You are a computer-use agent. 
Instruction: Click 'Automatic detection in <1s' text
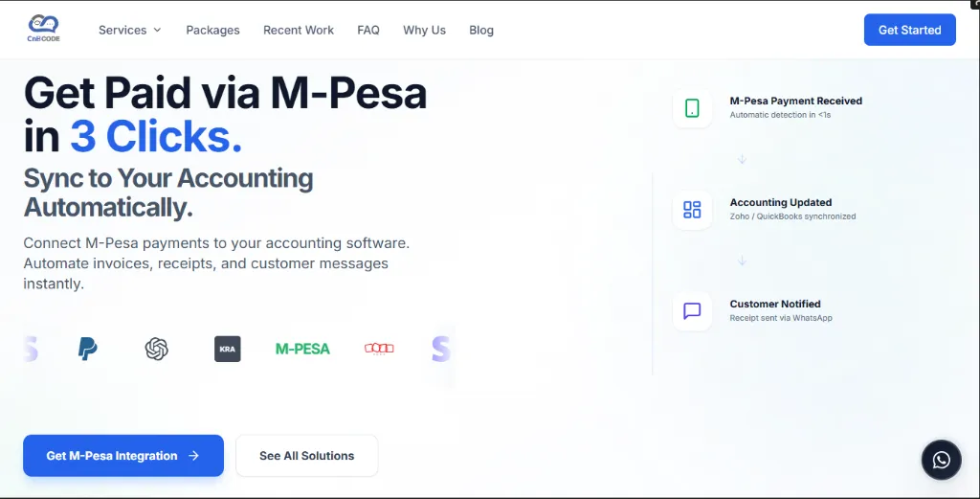tap(780, 115)
